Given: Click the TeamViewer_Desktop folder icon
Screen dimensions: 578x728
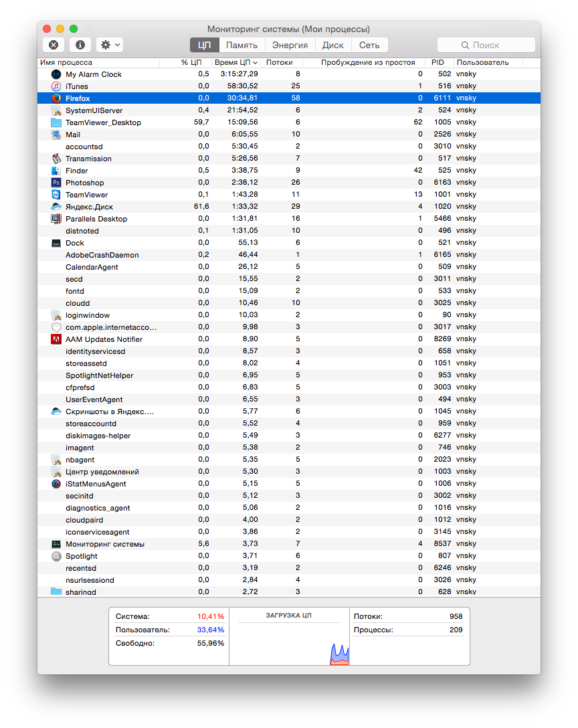Looking at the screenshot, I should (x=56, y=122).
